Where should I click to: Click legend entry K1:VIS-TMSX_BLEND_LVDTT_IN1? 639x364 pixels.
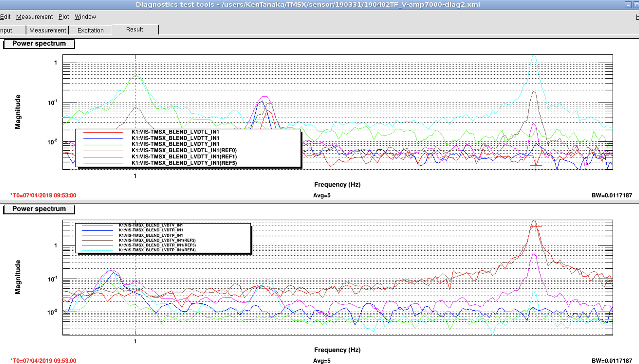[175, 138]
